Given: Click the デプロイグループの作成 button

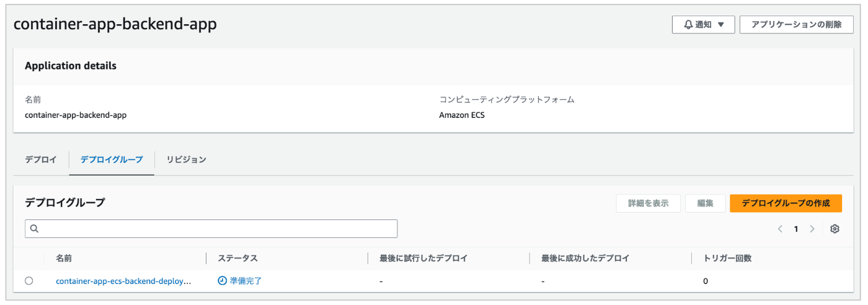Looking at the screenshot, I should pos(786,203).
